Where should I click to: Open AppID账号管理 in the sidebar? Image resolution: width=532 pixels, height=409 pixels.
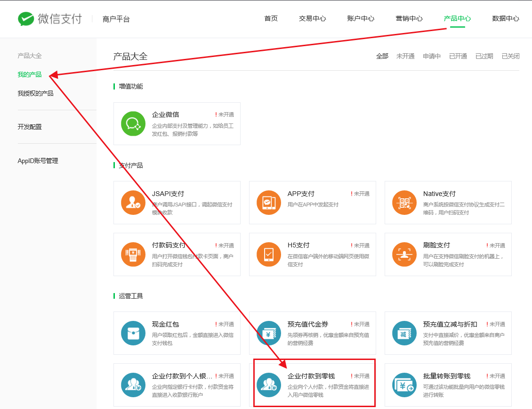coord(38,161)
